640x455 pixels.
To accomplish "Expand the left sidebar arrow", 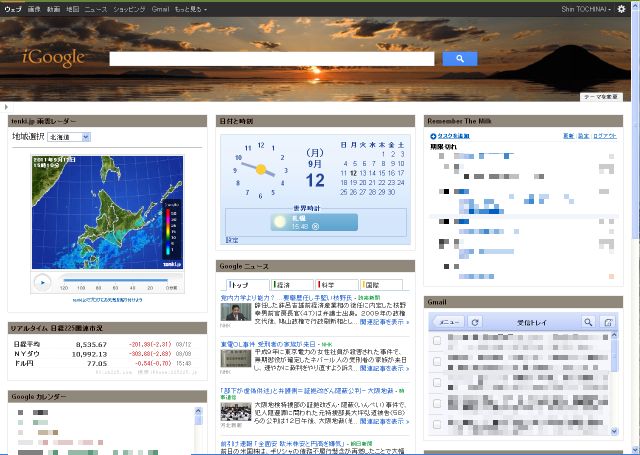I will (6, 107).
